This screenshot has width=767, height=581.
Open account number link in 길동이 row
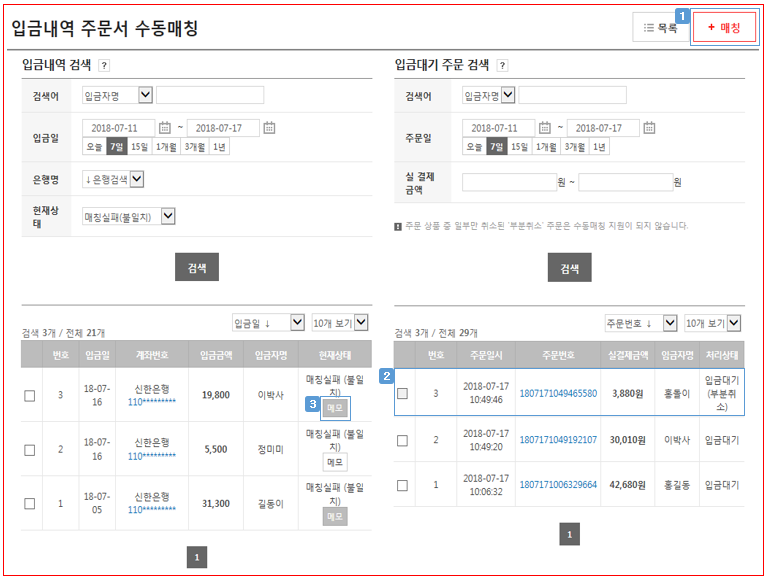pos(152,510)
